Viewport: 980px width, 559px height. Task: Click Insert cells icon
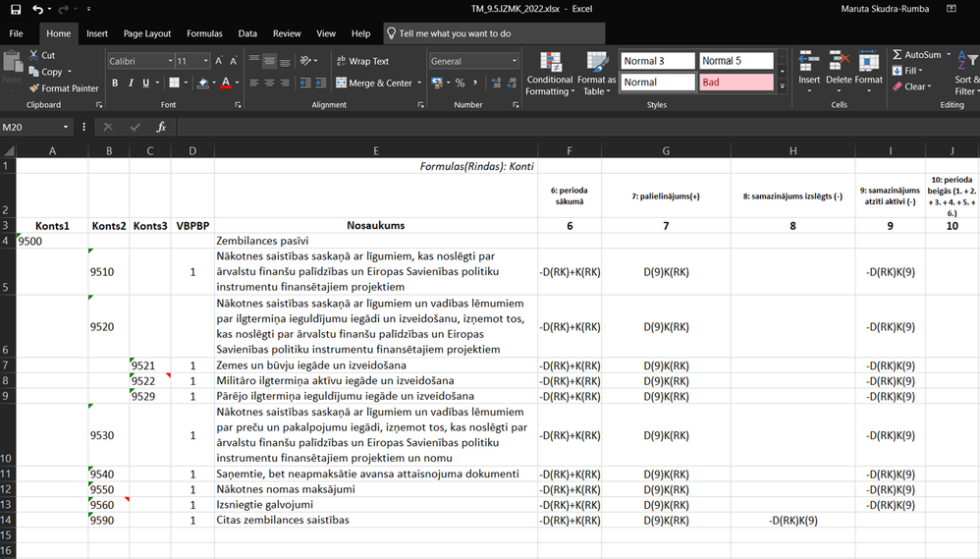(x=809, y=63)
